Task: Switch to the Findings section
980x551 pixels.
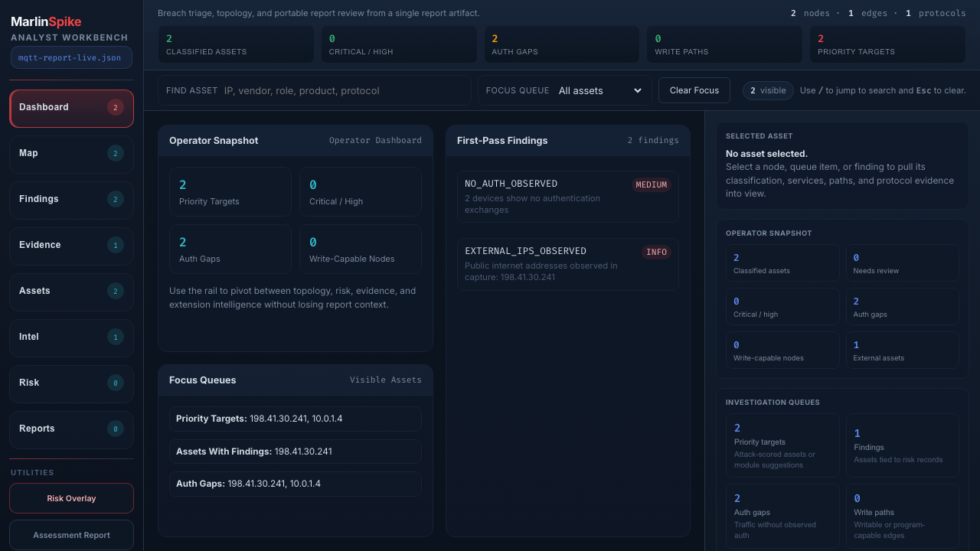Action: pos(71,200)
